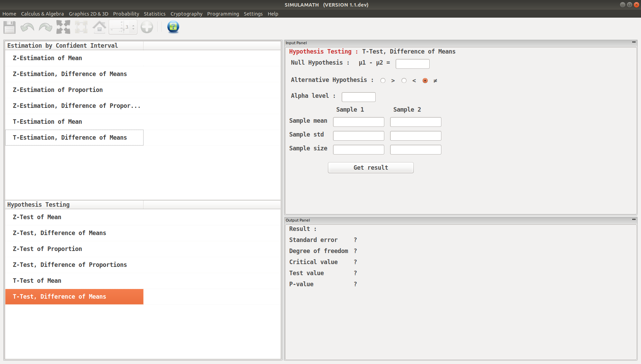
Task: Click the Get result button
Action: point(370,168)
